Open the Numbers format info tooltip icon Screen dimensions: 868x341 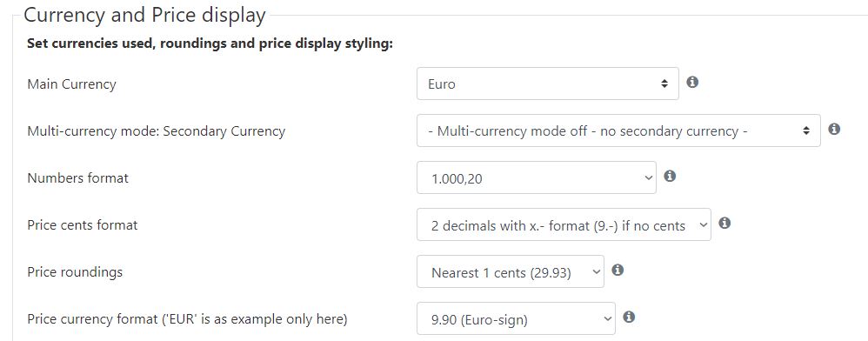click(670, 176)
